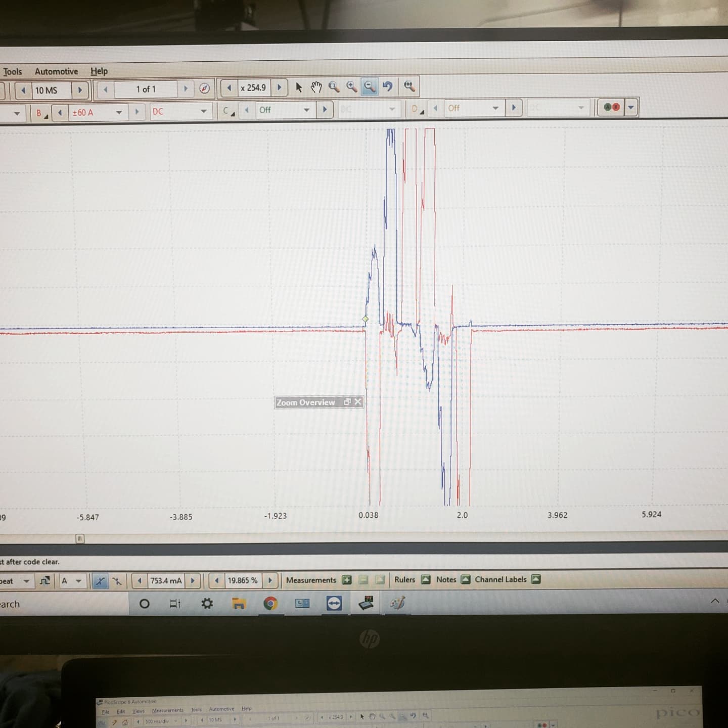Select the arrow pointer tool

[x=299, y=87]
